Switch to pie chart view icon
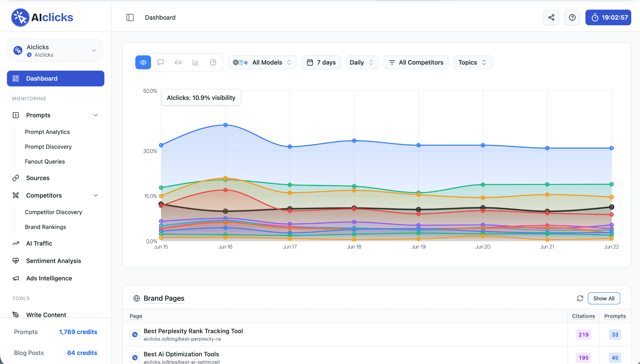 pyautogui.click(x=213, y=62)
